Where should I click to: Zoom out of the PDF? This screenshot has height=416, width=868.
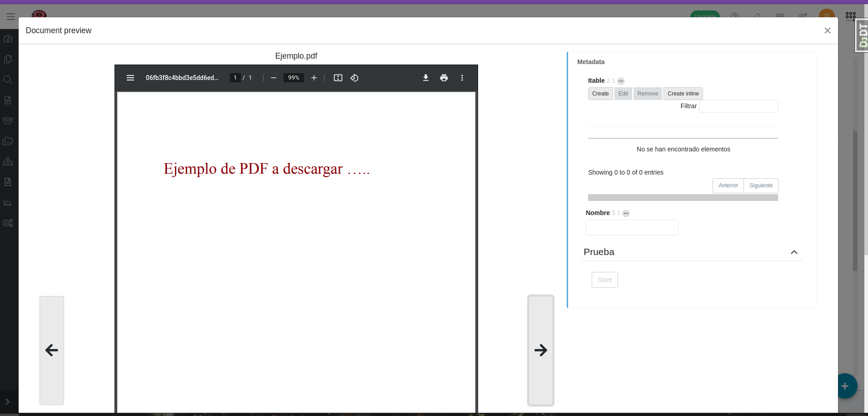pyautogui.click(x=273, y=78)
